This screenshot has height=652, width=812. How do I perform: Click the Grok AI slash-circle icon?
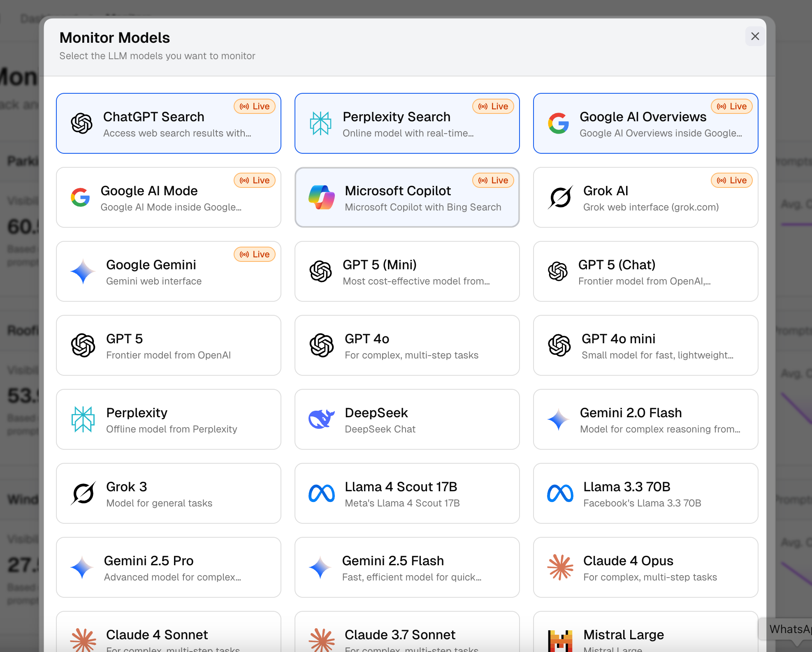point(560,197)
